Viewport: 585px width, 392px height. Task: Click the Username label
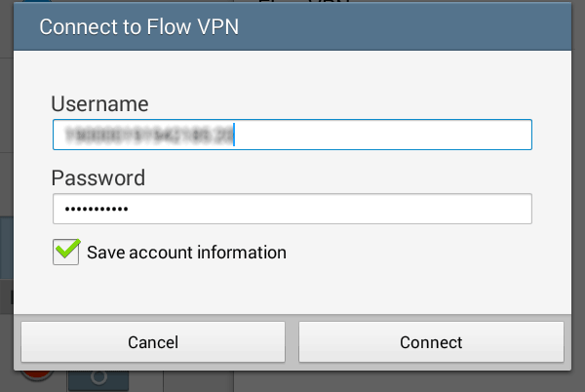99,103
